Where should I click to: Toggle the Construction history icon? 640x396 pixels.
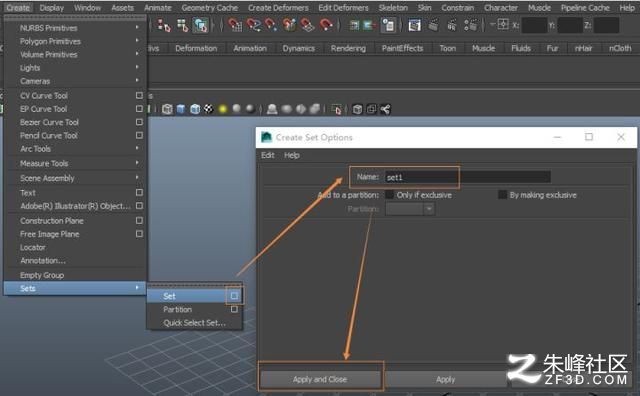(x=388, y=25)
